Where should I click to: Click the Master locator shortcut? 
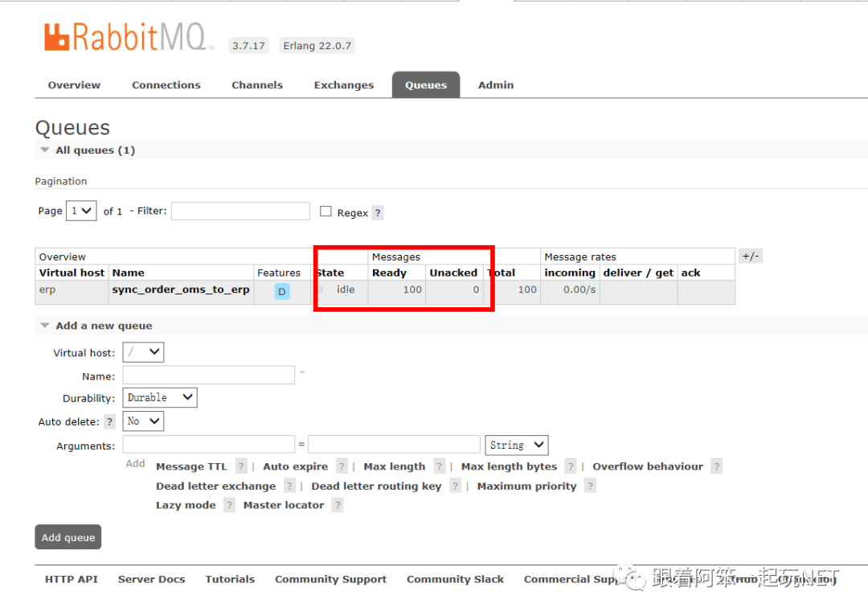pos(284,505)
